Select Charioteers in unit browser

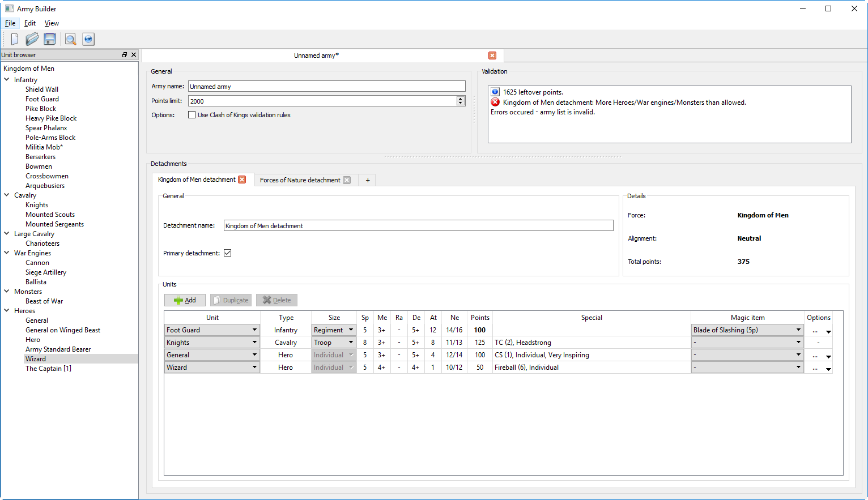[x=42, y=243]
